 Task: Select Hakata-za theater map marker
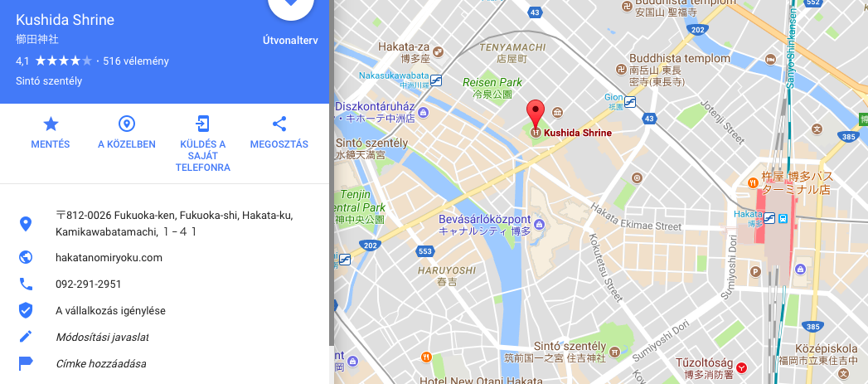pos(438,52)
